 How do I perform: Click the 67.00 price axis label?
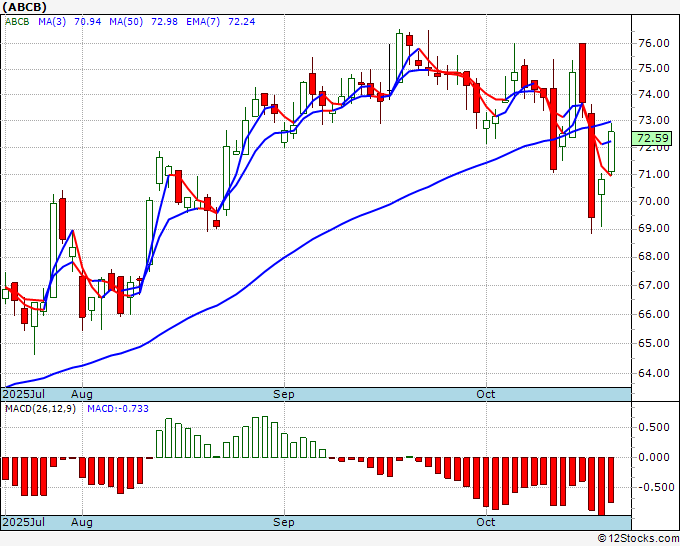pyautogui.click(x=654, y=285)
